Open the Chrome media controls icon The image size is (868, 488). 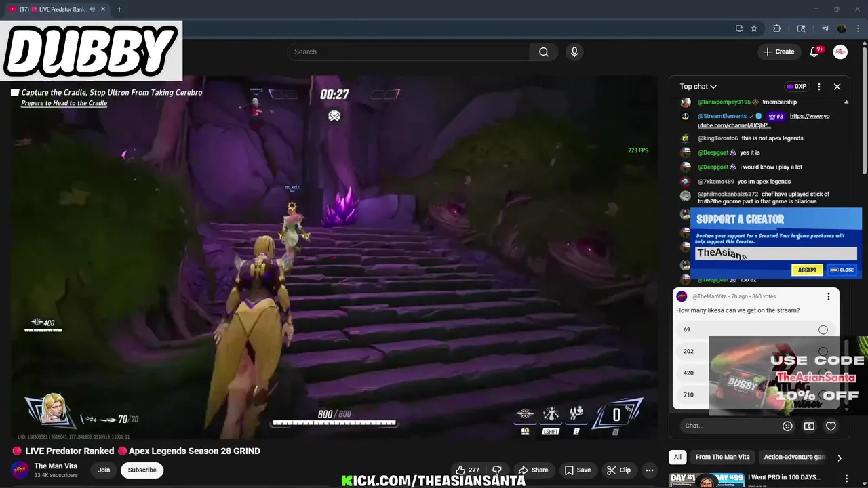pyautogui.click(x=825, y=28)
